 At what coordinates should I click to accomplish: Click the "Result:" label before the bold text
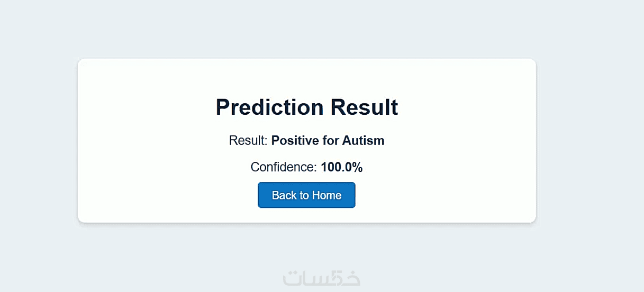click(248, 141)
